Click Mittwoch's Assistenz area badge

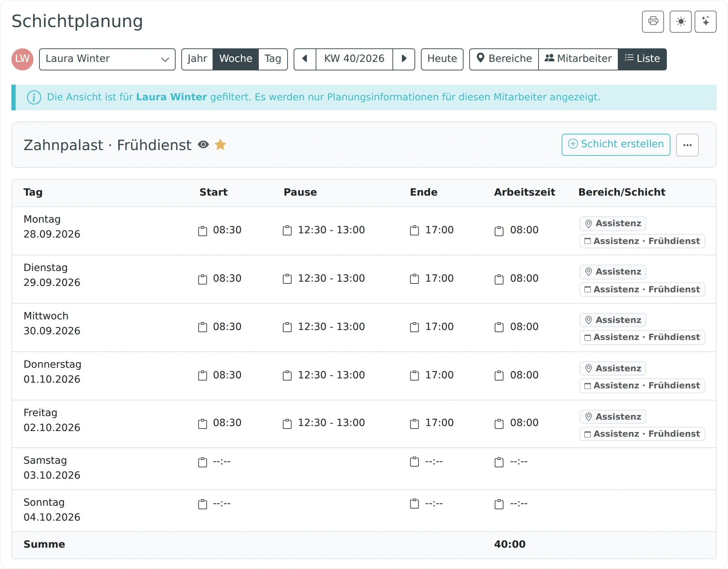click(x=612, y=320)
